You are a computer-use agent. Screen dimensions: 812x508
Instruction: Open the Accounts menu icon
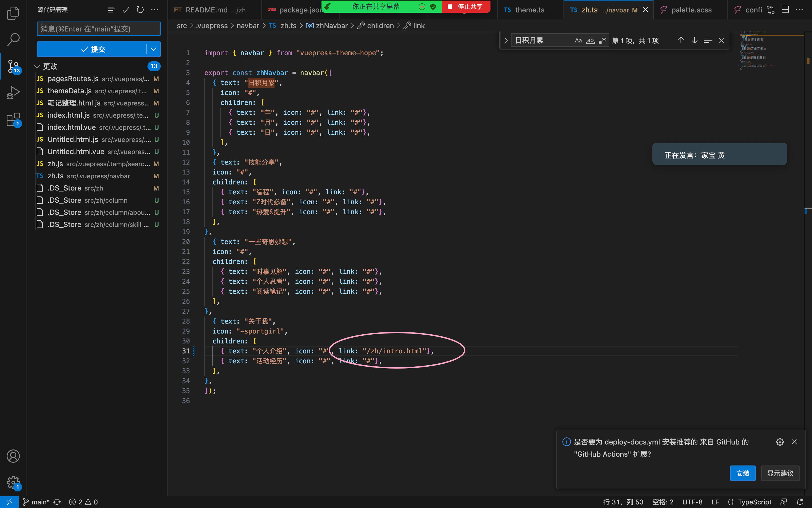[13, 456]
